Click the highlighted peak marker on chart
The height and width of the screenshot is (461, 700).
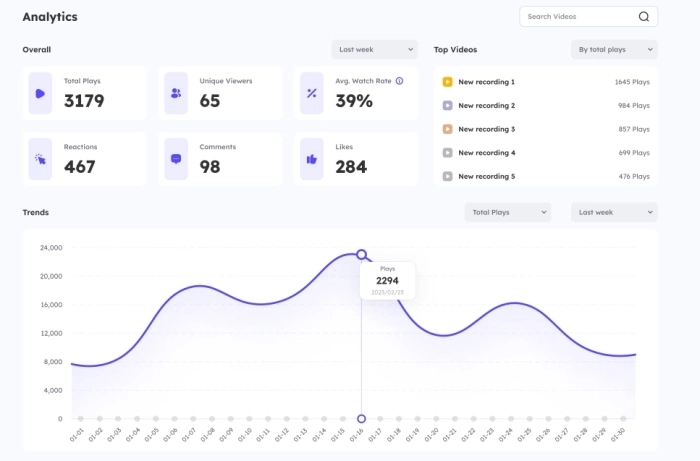pos(362,255)
